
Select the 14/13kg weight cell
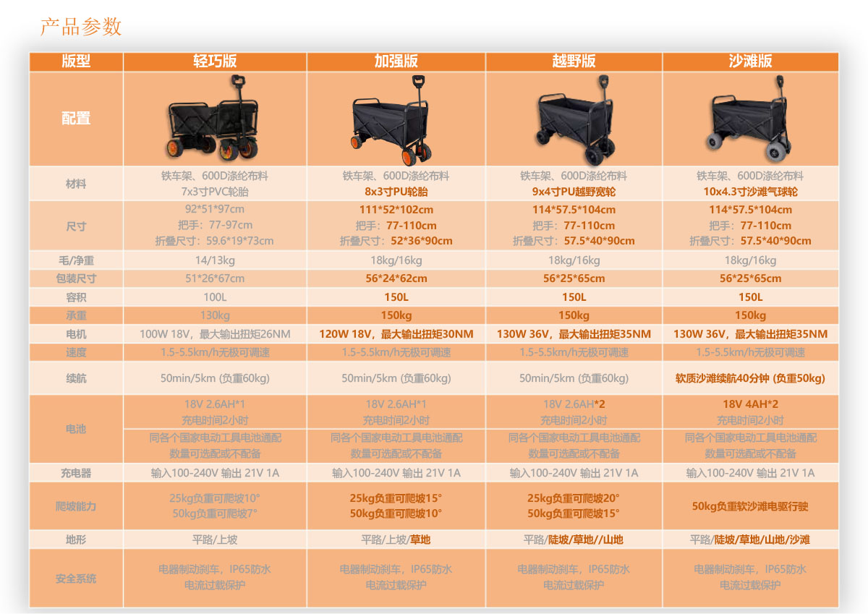pos(215,260)
